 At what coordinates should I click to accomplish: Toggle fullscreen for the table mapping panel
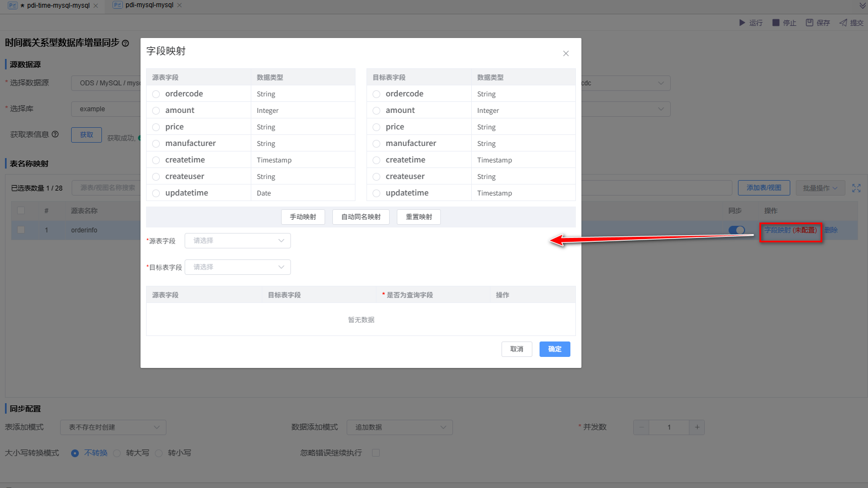pos(856,188)
